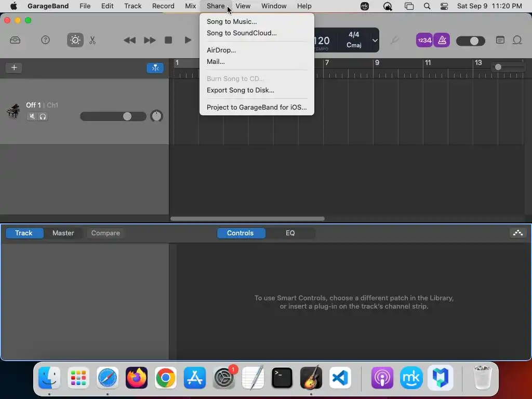Open Launchpad from the Dock
The image size is (532, 399).
pyautogui.click(x=78, y=378)
